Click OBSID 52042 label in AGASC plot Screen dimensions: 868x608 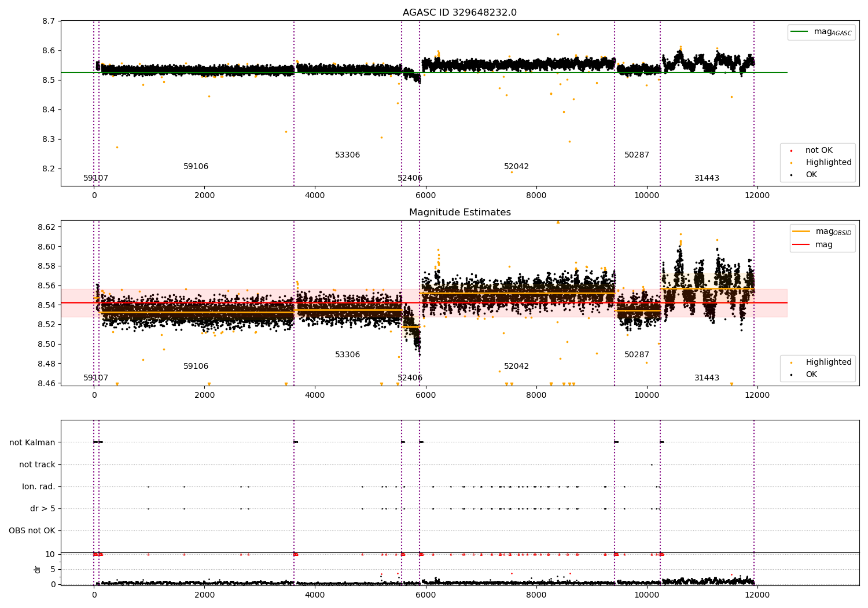pyautogui.click(x=516, y=167)
